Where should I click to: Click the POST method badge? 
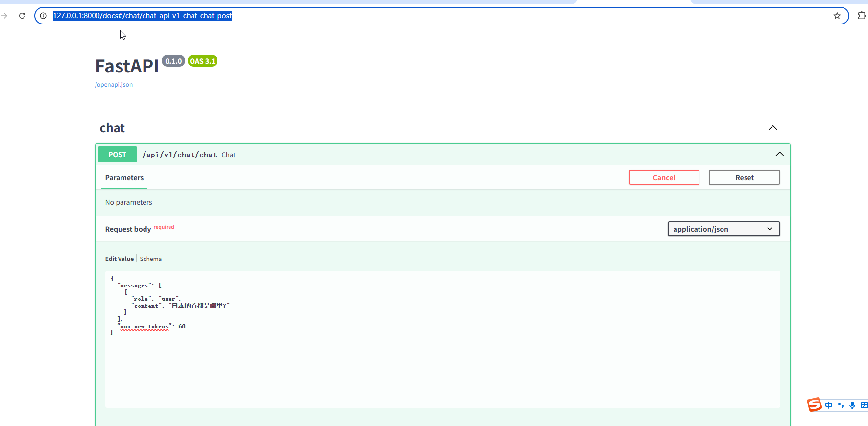click(x=118, y=154)
